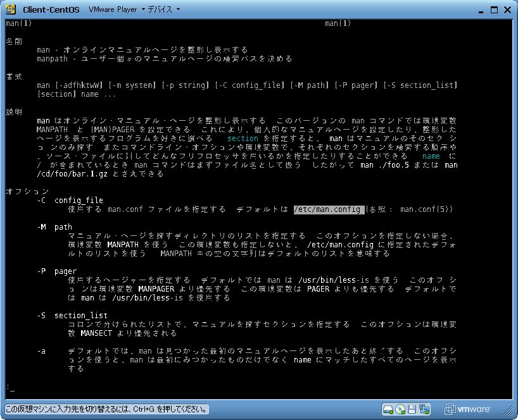The width and height of the screenshot is (518, 420).
Task: Click the hard disk device status icon
Action: 388,409
